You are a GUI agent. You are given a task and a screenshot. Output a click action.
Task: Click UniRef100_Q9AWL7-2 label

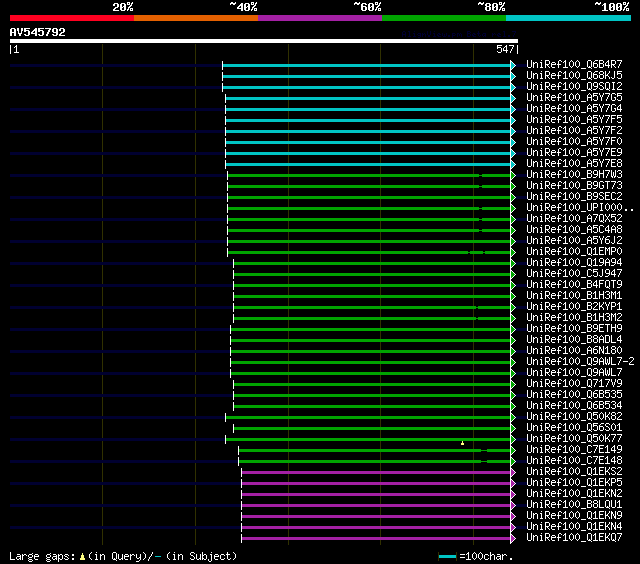(580, 362)
